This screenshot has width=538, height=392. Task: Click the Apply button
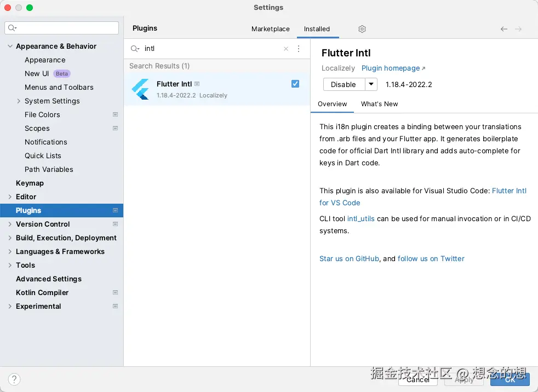point(464,379)
